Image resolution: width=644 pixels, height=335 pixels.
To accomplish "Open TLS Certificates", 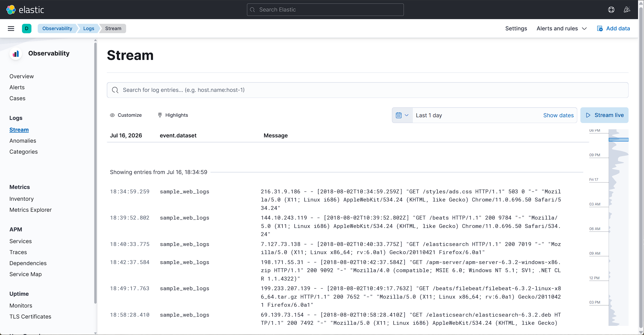I will (x=30, y=317).
